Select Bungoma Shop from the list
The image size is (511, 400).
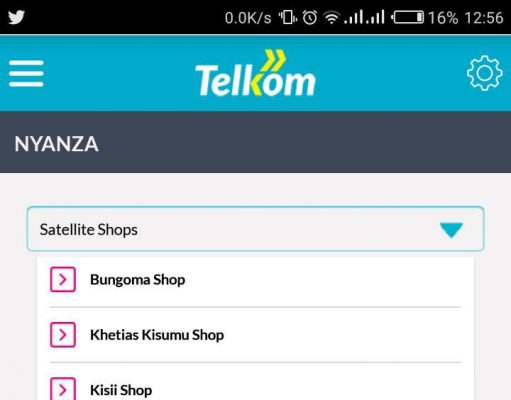255,279
